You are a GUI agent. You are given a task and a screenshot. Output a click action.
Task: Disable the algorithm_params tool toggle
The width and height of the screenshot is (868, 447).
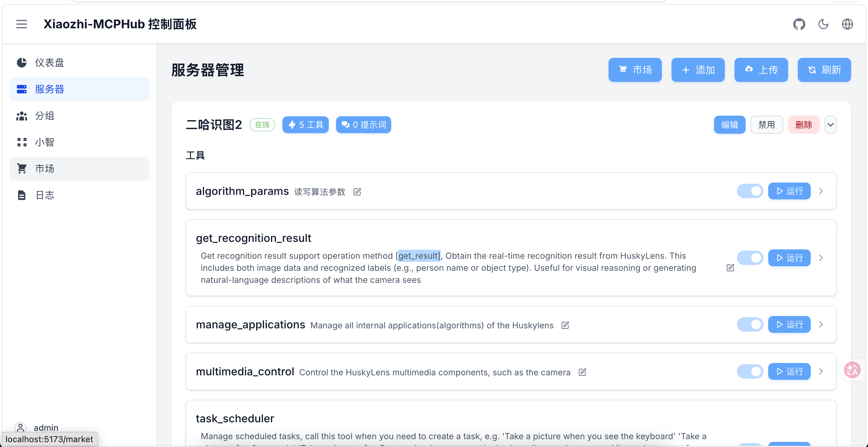click(750, 191)
